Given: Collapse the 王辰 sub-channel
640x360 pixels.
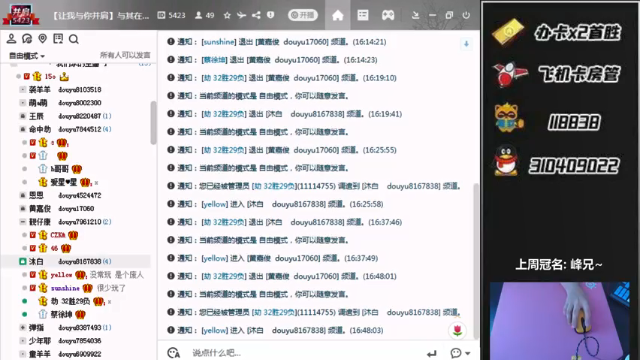Looking at the screenshot, I should pos(23,116).
